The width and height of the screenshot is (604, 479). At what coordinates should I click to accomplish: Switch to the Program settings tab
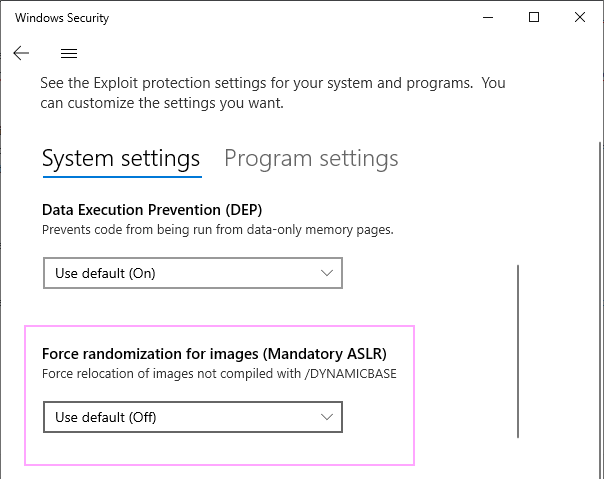pos(311,158)
